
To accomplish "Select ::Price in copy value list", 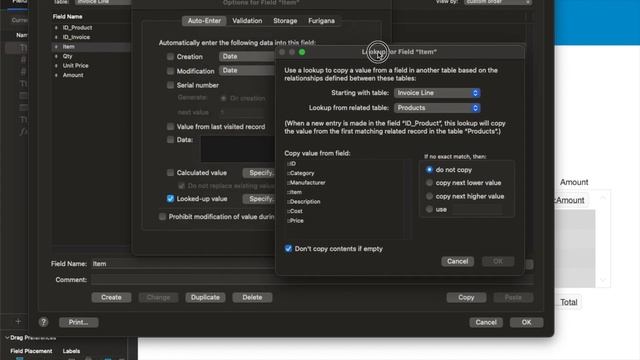I will 296,220.
